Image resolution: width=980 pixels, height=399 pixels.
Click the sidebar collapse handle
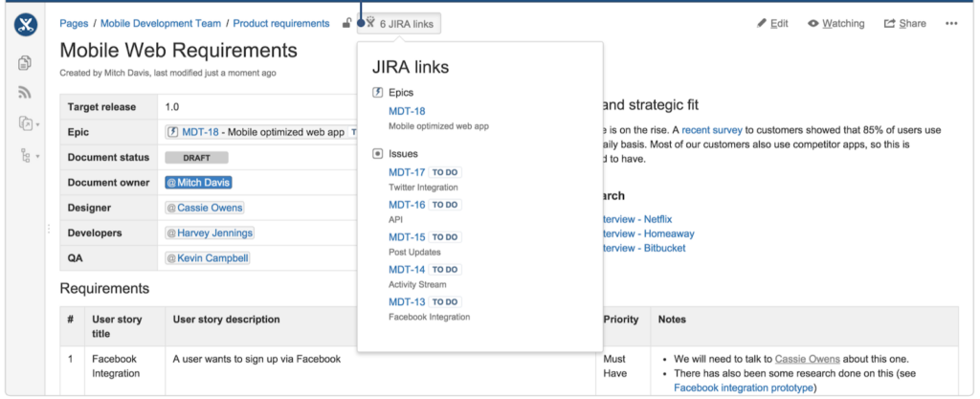[49, 229]
